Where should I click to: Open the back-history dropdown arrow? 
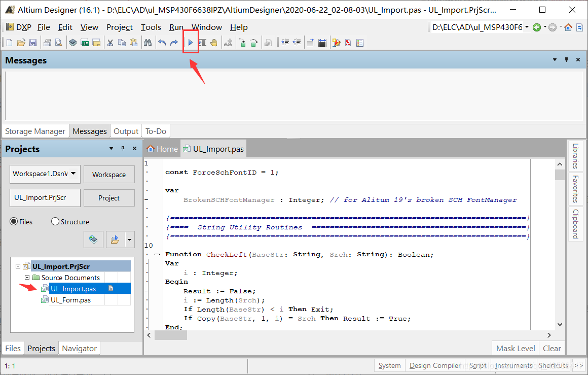545,27
